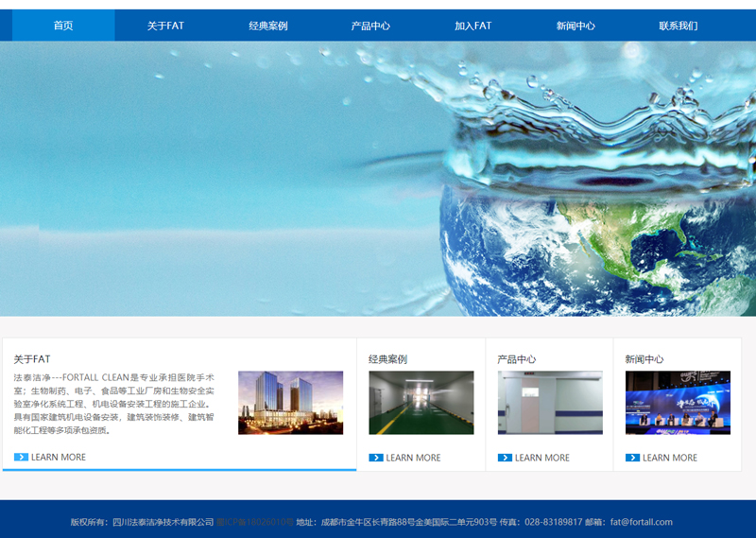Image resolution: width=756 pixels, height=538 pixels.
Task: Open the green corridor 经典案例 thumbnail
Action: point(421,403)
